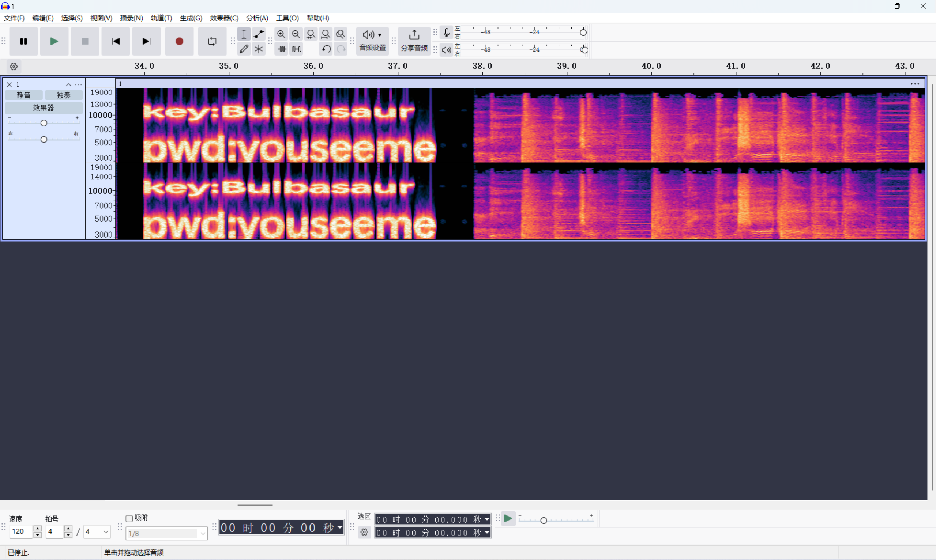Viewport: 936px width, 560px height.
Task: Open the 文件(F) menu
Action: click(x=14, y=18)
